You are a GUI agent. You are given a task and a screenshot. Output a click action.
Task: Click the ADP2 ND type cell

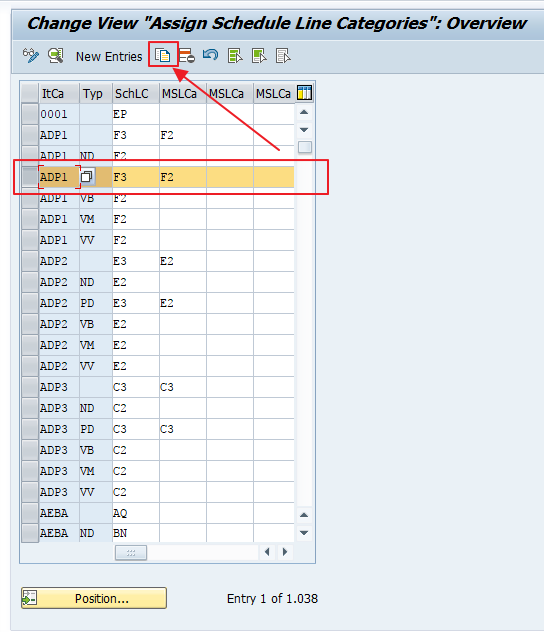point(96,282)
